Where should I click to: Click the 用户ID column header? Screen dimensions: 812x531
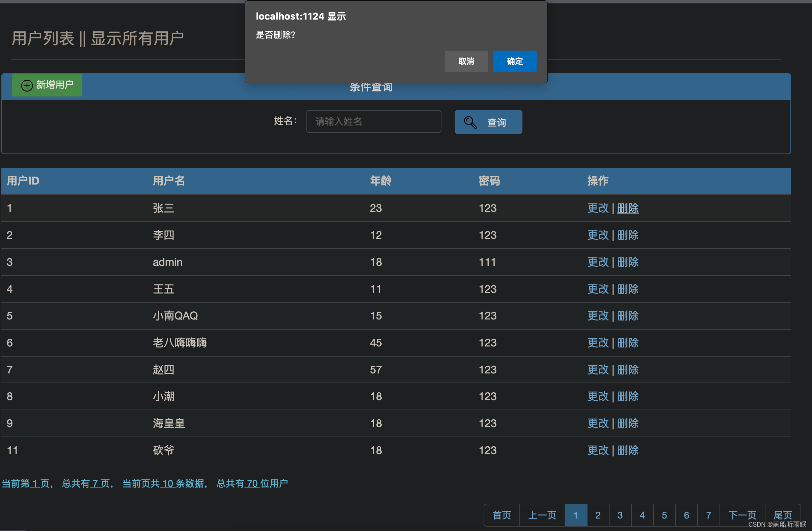pyautogui.click(x=23, y=180)
